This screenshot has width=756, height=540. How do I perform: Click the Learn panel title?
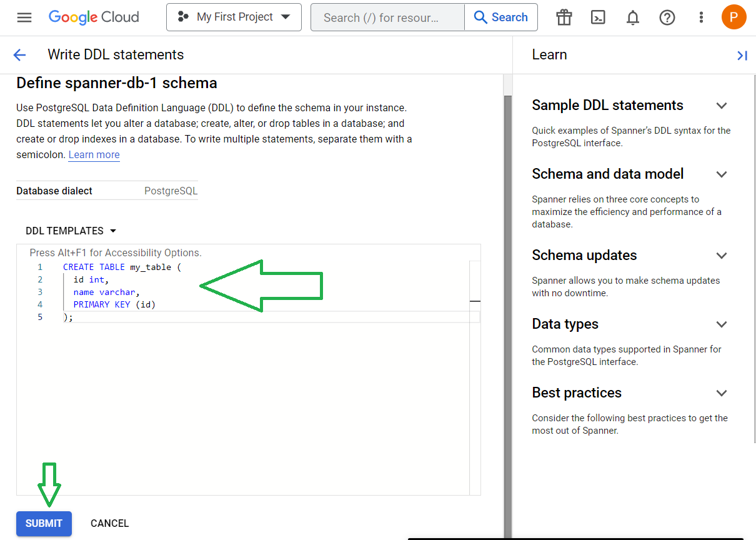tap(549, 55)
